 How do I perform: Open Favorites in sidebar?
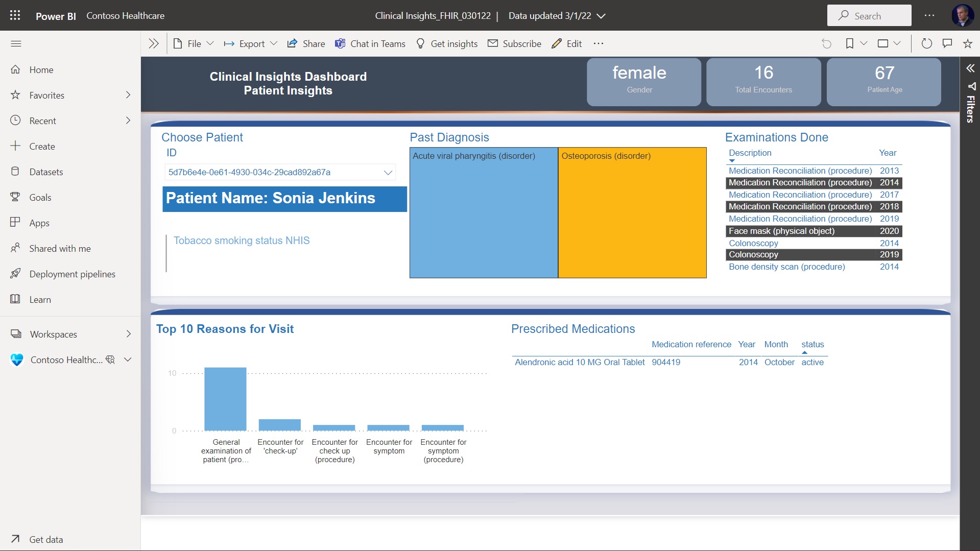tap(46, 95)
